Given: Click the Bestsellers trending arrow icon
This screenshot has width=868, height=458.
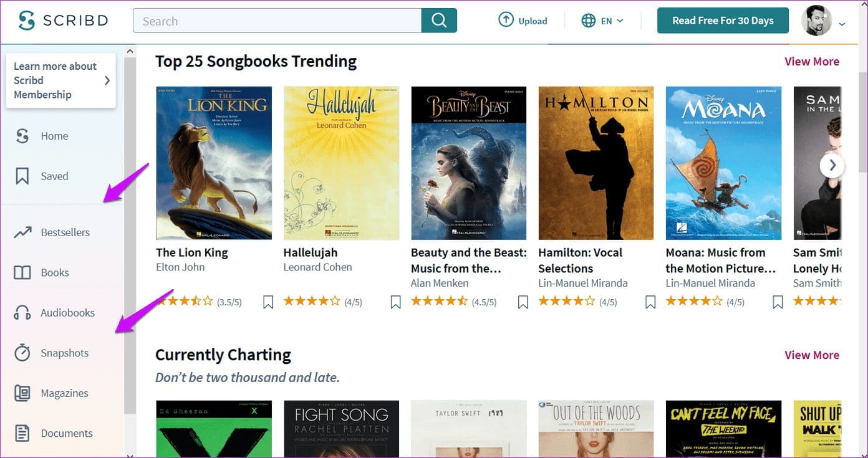Looking at the screenshot, I should (x=22, y=232).
